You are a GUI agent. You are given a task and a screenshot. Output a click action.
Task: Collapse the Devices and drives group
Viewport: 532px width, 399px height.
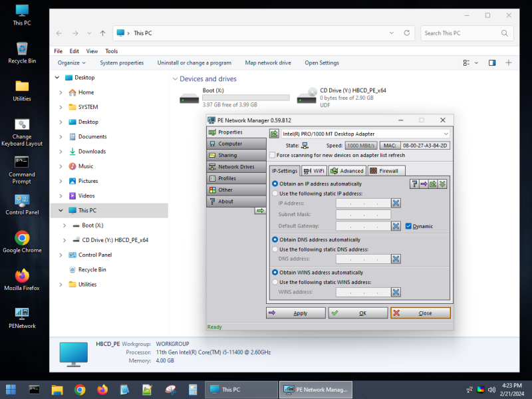(175, 78)
